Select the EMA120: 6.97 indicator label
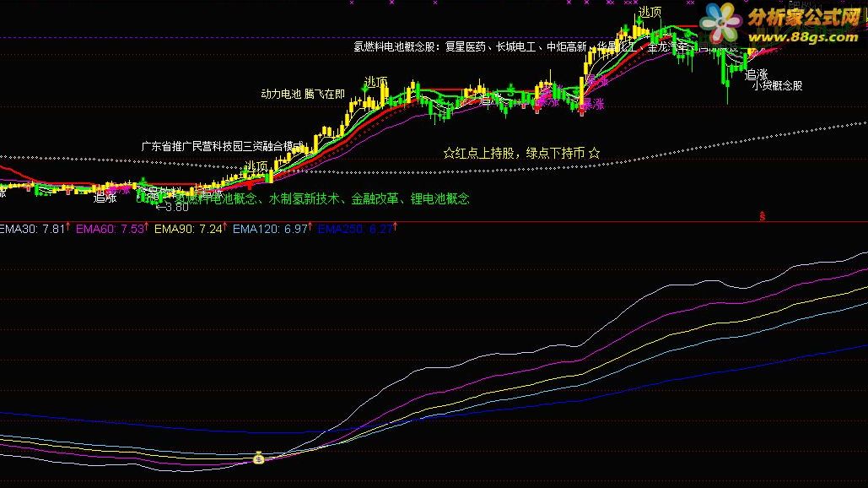This screenshot has height=488, width=868. click(x=270, y=229)
